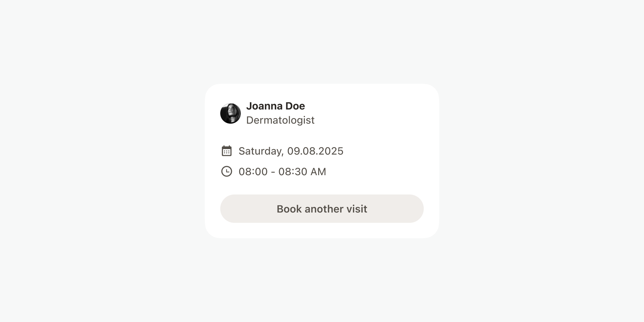
Task: Click the date value "09.08.2025"
Action: [315, 151]
